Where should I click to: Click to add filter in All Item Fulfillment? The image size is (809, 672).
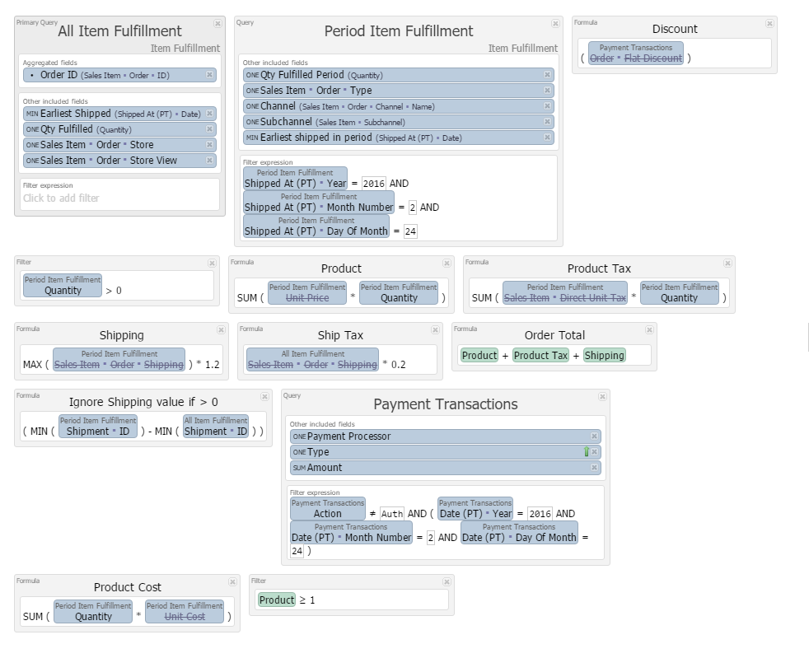pos(61,198)
